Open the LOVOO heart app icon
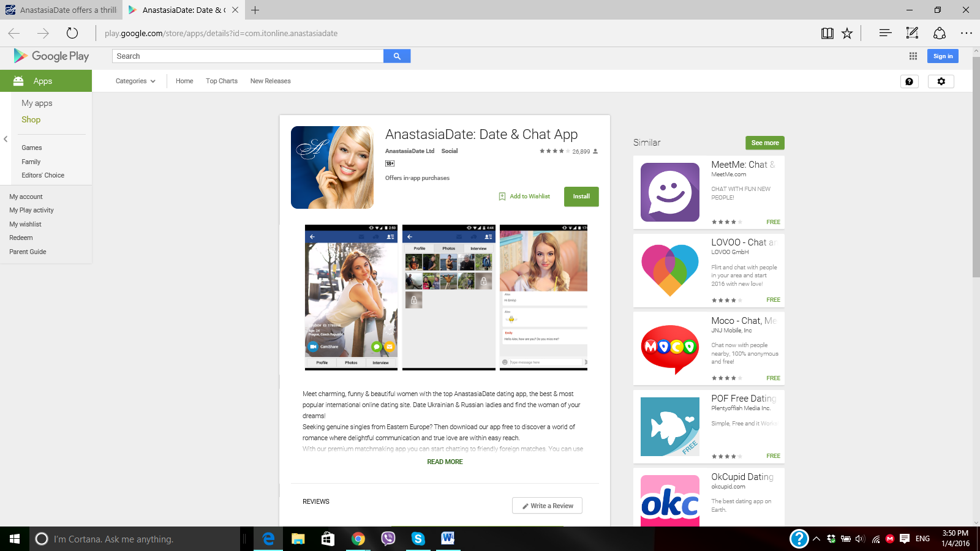This screenshot has width=980, height=551. (x=670, y=270)
